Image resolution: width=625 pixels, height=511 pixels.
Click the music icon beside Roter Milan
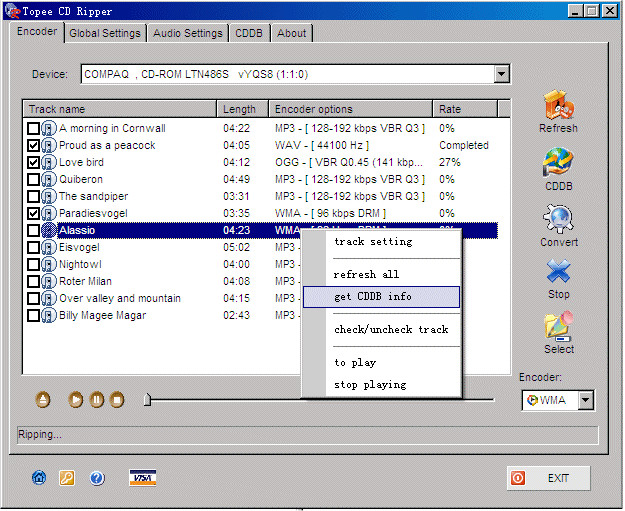click(49, 281)
